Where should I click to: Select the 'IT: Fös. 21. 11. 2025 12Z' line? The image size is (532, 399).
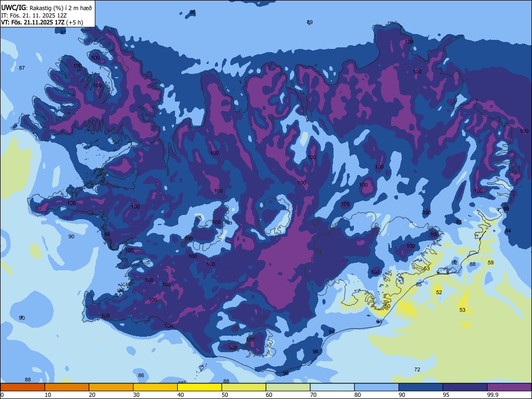point(34,15)
